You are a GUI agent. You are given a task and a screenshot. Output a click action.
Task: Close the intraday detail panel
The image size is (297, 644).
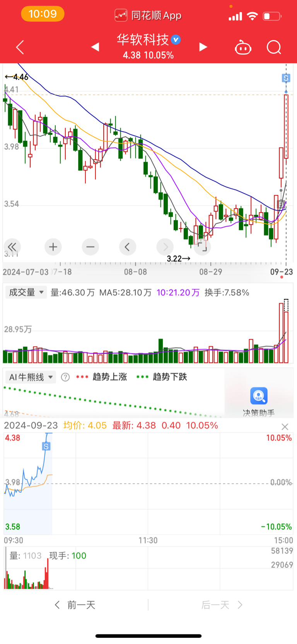(285, 427)
